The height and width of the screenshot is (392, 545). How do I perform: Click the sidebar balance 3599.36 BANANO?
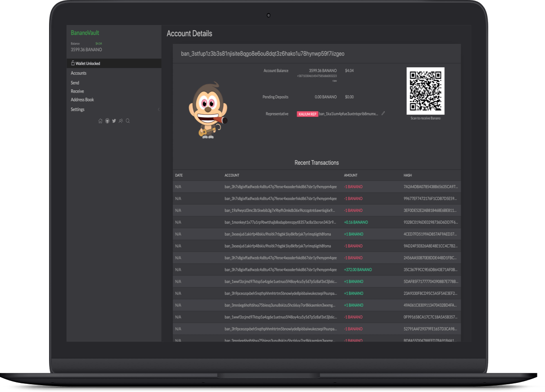click(86, 50)
